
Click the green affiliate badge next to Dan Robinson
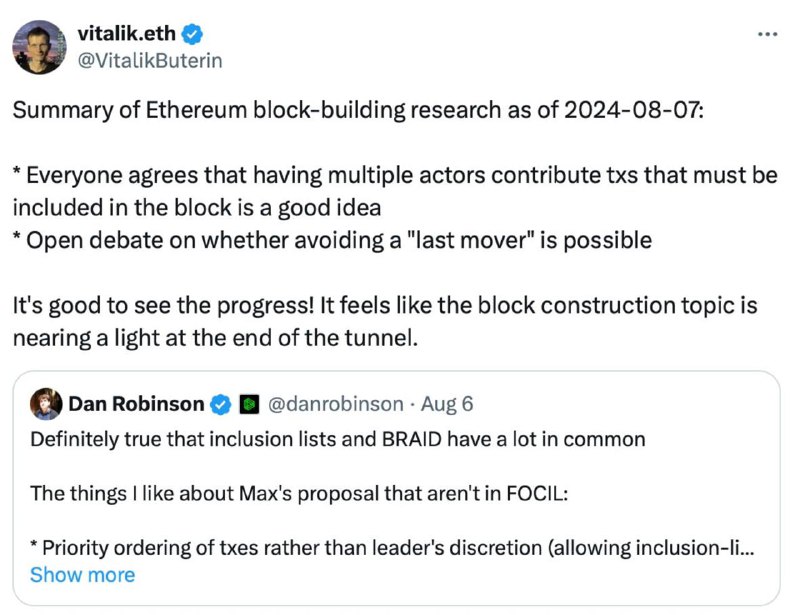(x=249, y=404)
